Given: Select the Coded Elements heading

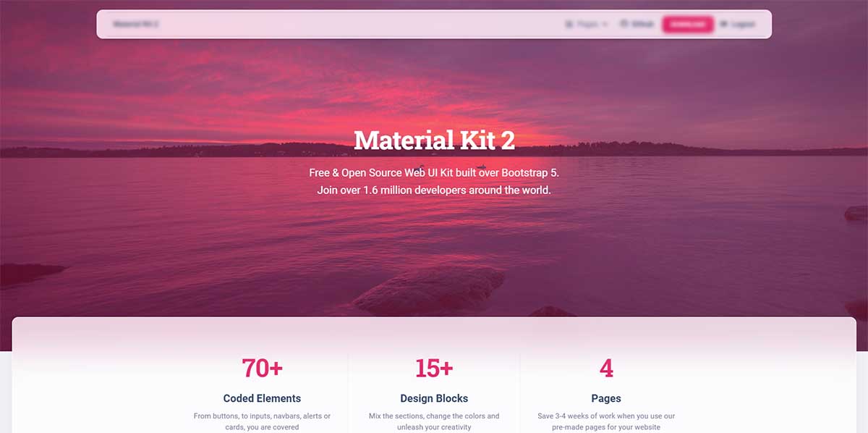Looking at the screenshot, I should pyautogui.click(x=262, y=398).
